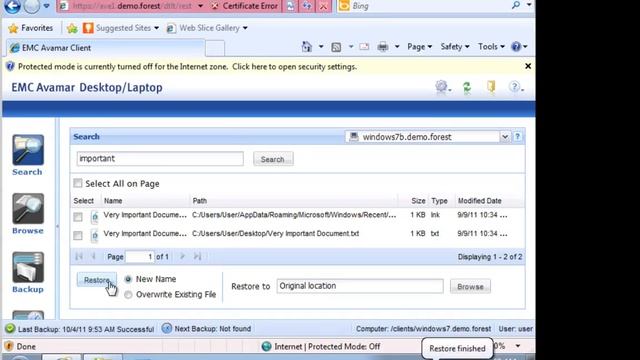Open the Favorites star button
Image resolution: width=640 pixels, height=360 pixels.
[x=31, y=28]
